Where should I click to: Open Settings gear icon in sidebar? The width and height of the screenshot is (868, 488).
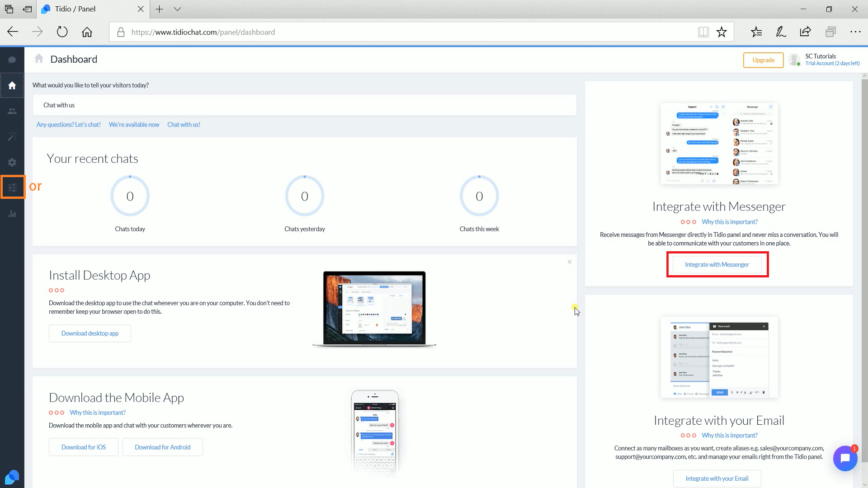tap(12, 162)
